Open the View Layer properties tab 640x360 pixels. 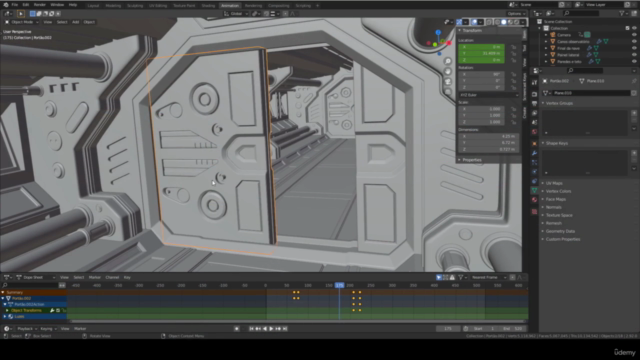click(x=534, y=113)
